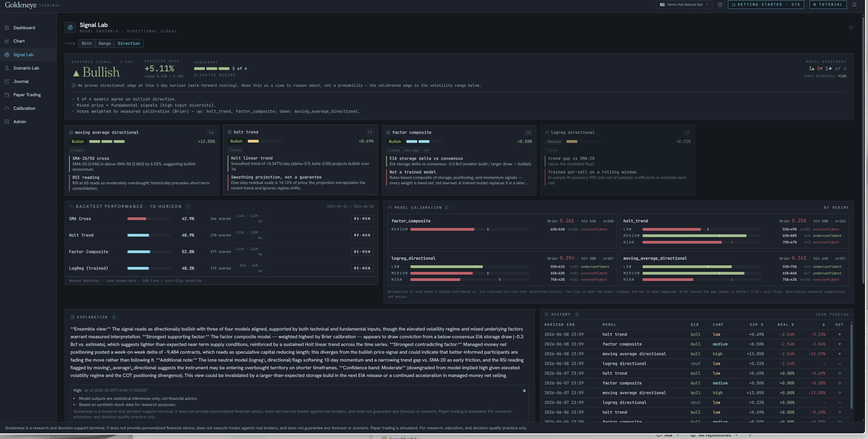
Task: Click storage tag on factor composite card
Action: (x=411, y=150)
